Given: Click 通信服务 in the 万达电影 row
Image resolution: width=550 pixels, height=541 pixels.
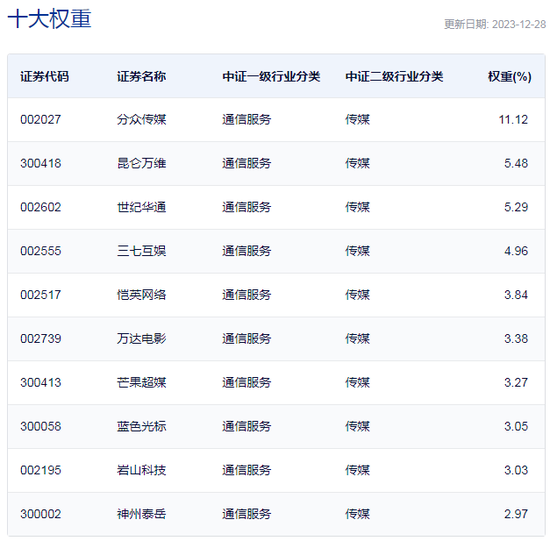Looking at the screenshot, I should [x=247, y=339].
